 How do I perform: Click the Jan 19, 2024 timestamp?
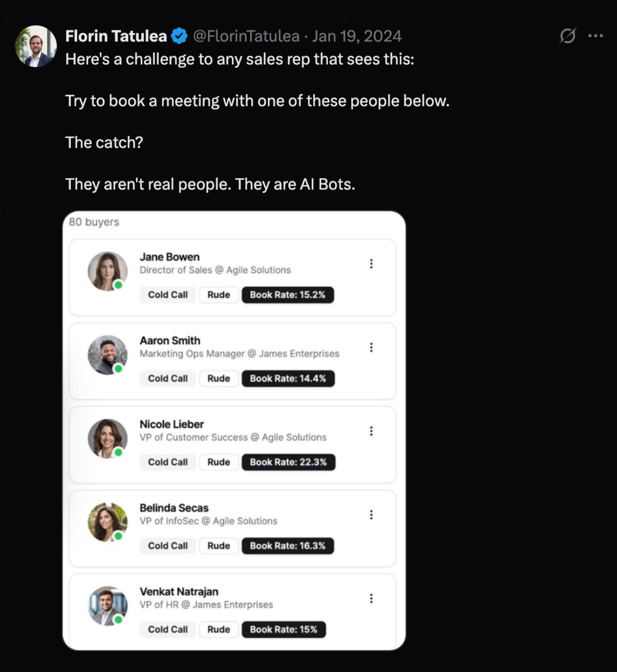pos(357,36)
